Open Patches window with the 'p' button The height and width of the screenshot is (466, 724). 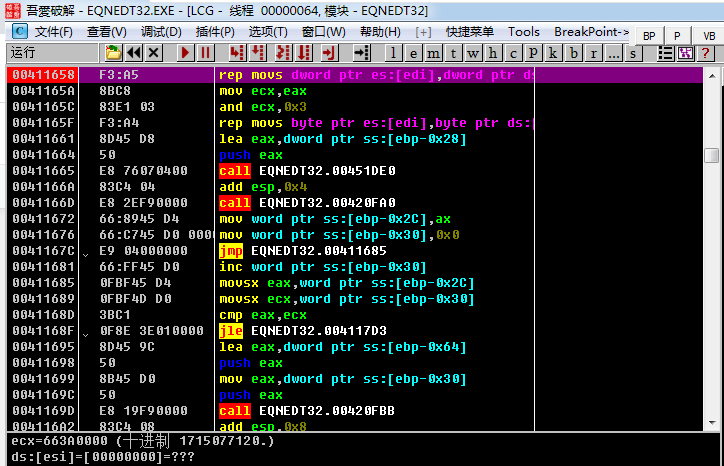tap(533, 54)
